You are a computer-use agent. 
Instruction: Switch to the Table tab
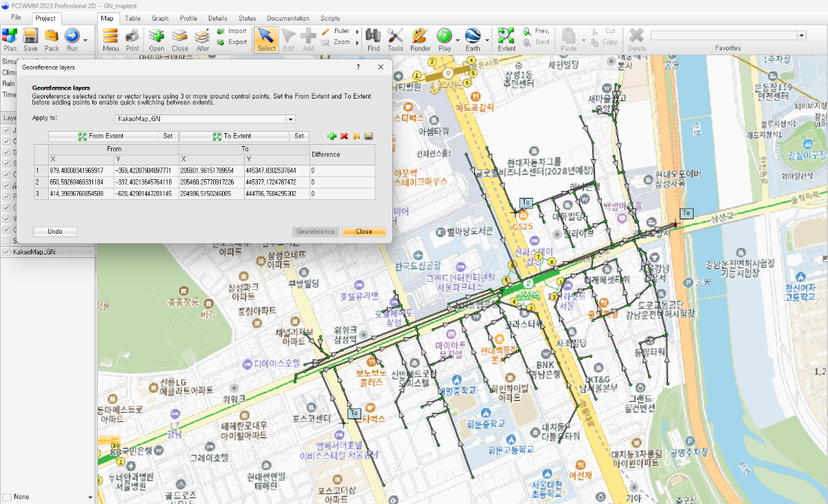[133, 18]
